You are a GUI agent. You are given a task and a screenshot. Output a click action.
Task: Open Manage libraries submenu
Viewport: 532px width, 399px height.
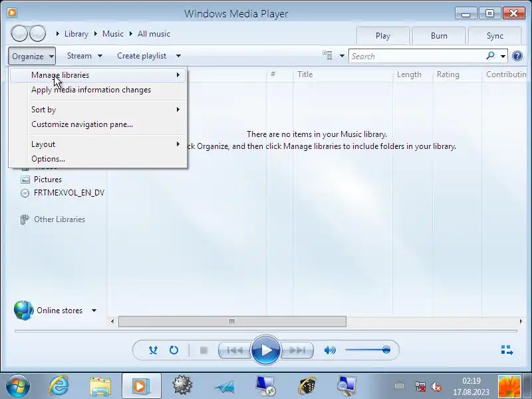(98, 75)
